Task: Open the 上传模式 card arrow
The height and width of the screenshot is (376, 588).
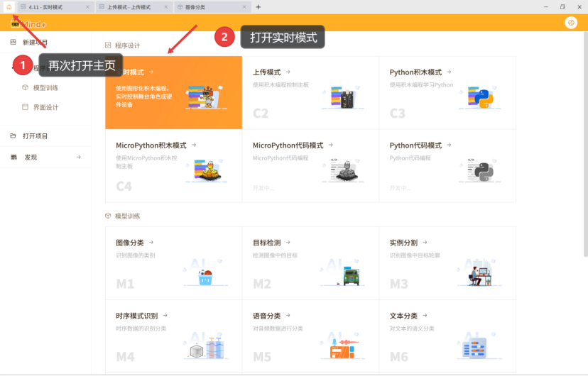Action: point(288,72)
